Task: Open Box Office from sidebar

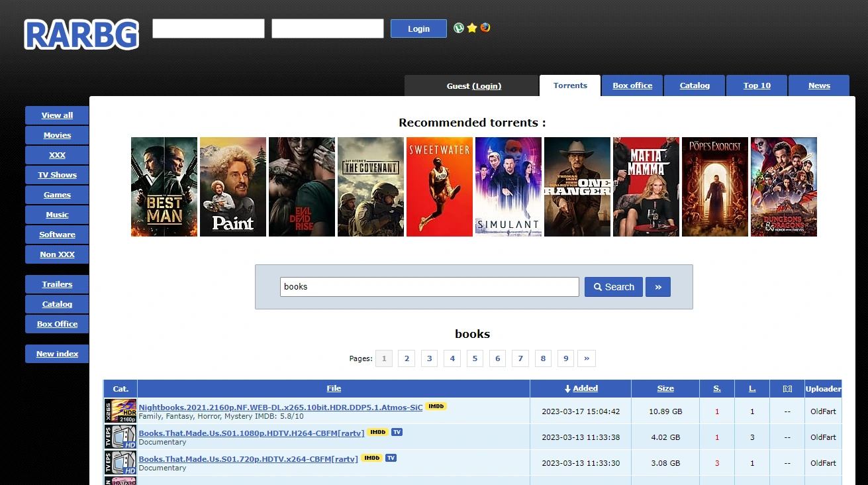Action: click(x=57, y=324)
